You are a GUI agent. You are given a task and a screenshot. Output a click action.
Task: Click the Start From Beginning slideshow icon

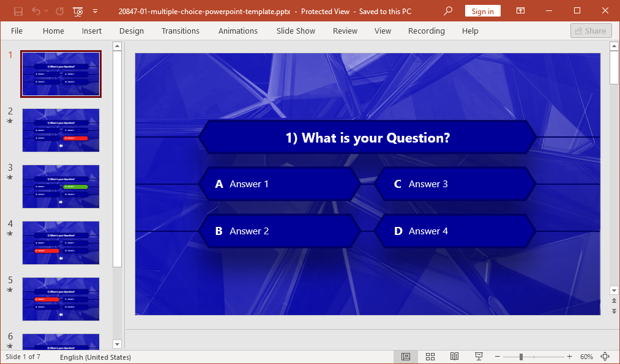[78, 11]
